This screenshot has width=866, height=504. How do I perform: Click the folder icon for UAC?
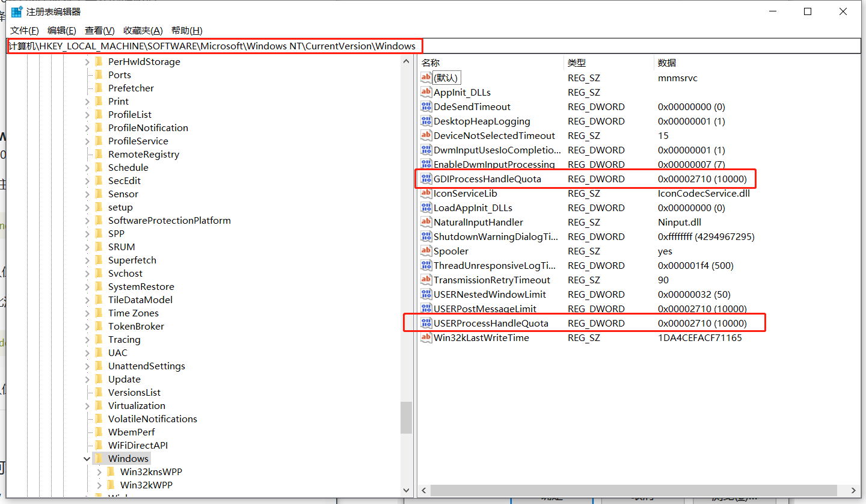(x=99, y=352)
